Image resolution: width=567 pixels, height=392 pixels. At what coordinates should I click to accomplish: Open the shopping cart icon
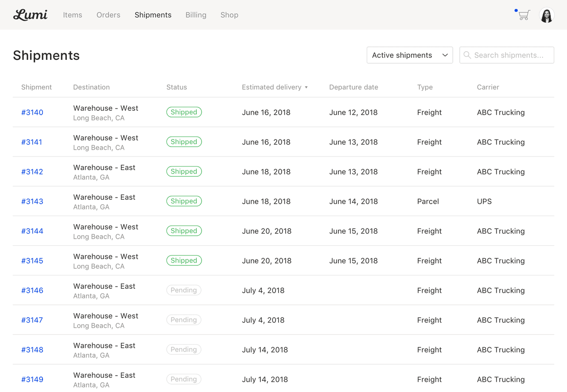(524, 15)
